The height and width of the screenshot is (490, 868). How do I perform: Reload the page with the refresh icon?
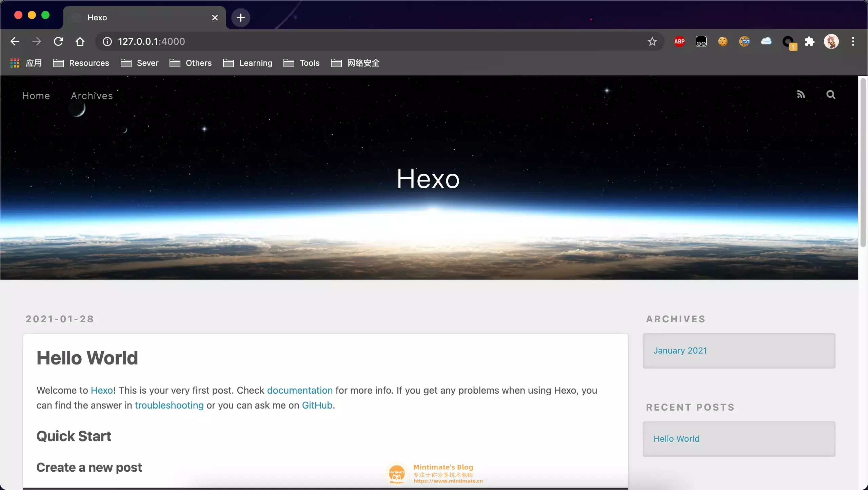[x=58, y=41]
